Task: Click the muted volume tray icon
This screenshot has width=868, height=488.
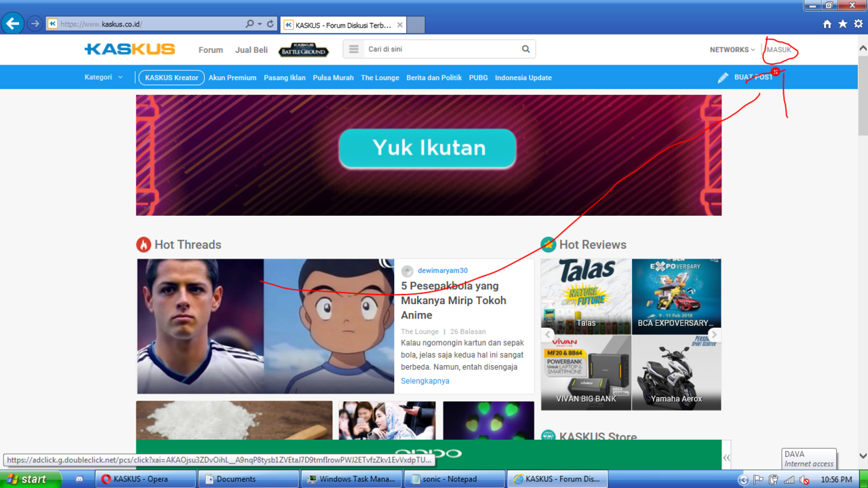Action: coord(804,480)
